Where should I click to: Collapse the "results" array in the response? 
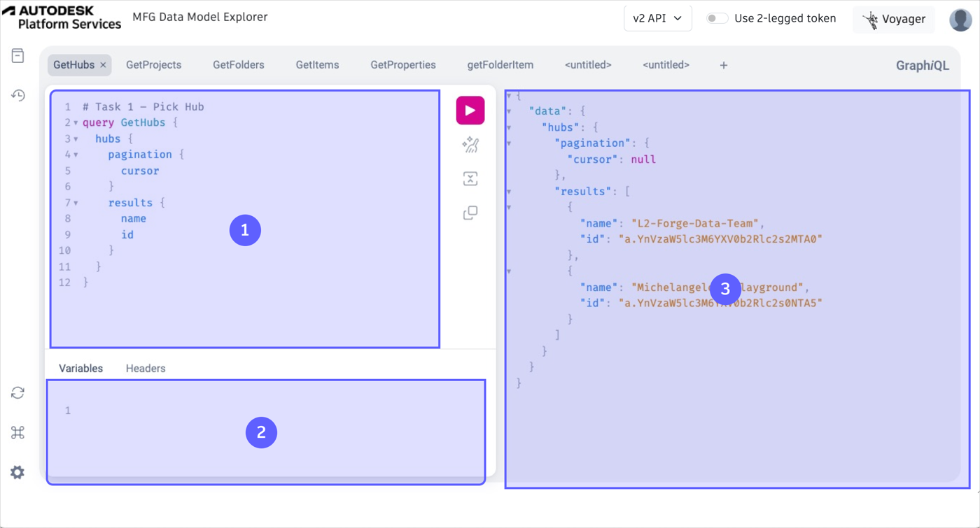coord(509,192)
